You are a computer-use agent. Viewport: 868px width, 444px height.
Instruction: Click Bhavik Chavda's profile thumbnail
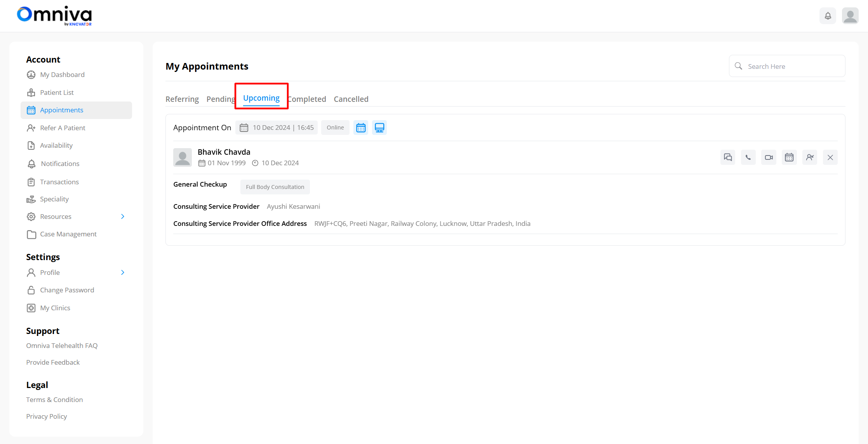[x=183, y=157]
